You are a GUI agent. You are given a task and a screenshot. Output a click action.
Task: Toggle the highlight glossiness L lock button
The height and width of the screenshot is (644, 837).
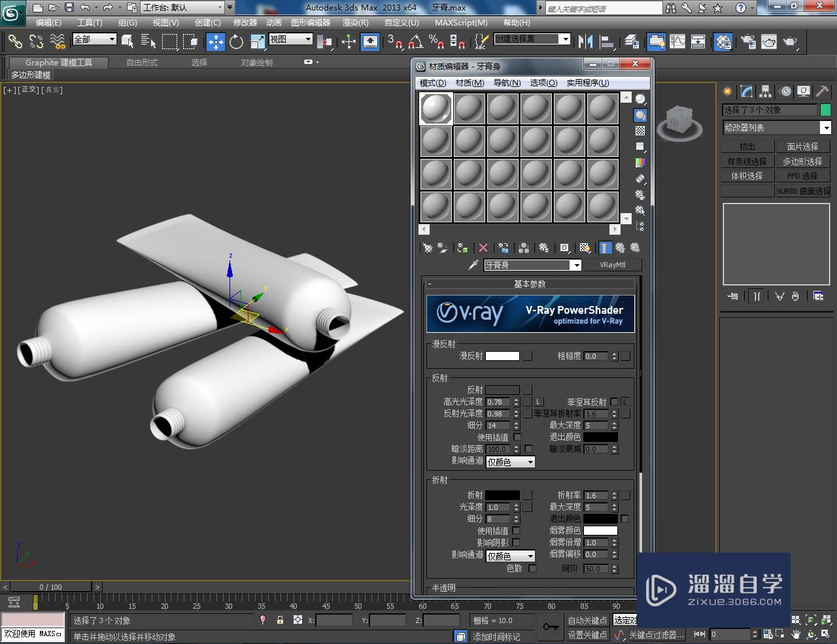pyautogui.click(x=539, y=401)
